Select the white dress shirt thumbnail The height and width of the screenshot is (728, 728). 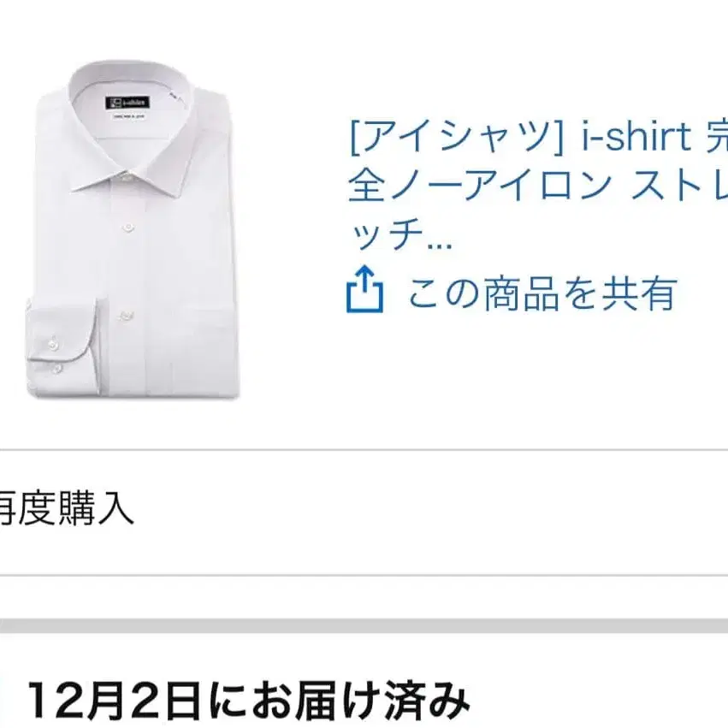click(131, 228)
